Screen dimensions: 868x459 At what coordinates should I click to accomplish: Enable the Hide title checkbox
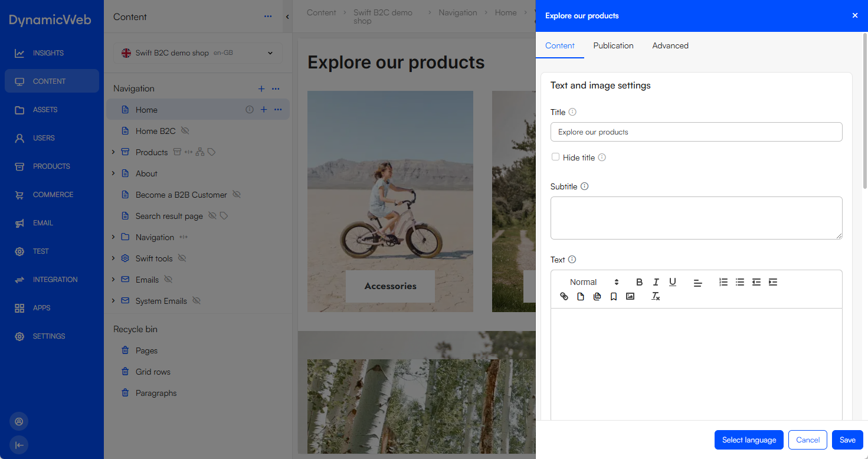pyautogui.click(x=555, y=157)
